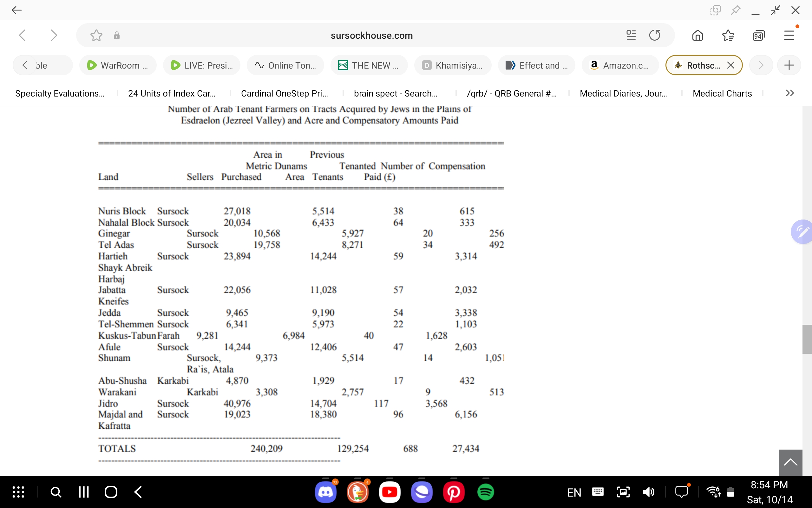The width and height of the screenshot is (812, 508).
Task: Go to the home page icon
Action: click(x=697, y=35)
